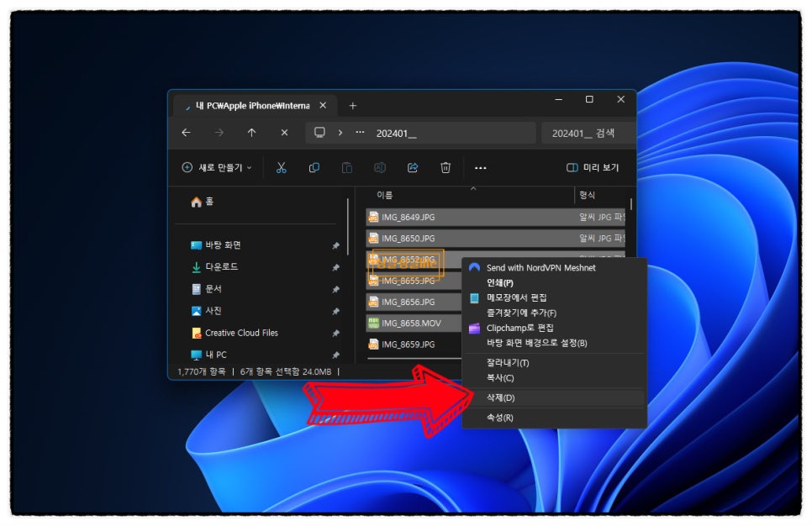The width and height of the screenshot is (812, 526).
Task: Open the See more ellipsis menu
Action: pyautogui.click(x=481, y=168)
